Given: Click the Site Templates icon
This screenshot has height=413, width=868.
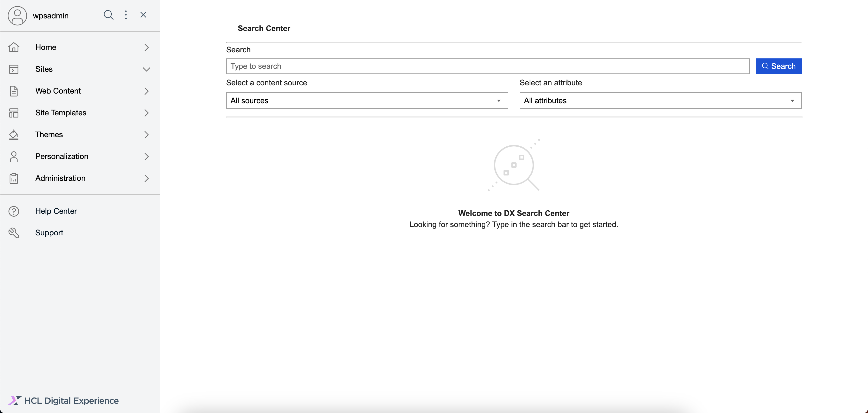Looking at the screenshot, I should pyautogui.click(x=14, y=113).
